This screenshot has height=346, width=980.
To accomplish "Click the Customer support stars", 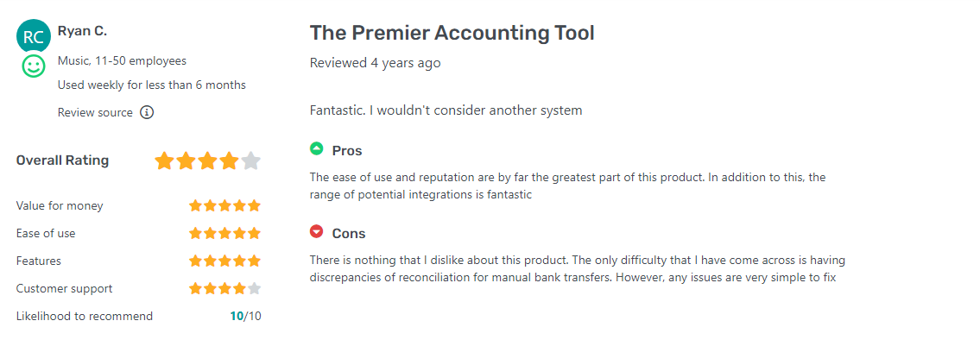I will tap(225, 288).
